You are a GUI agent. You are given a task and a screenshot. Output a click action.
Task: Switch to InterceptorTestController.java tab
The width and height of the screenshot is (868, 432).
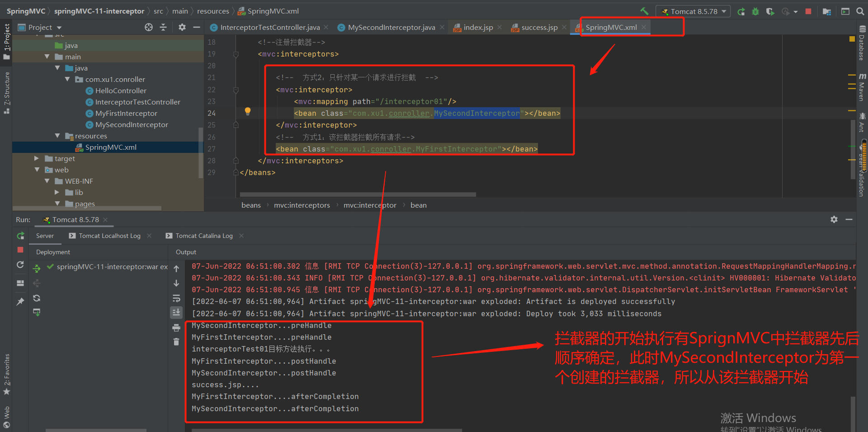(270, 27)
